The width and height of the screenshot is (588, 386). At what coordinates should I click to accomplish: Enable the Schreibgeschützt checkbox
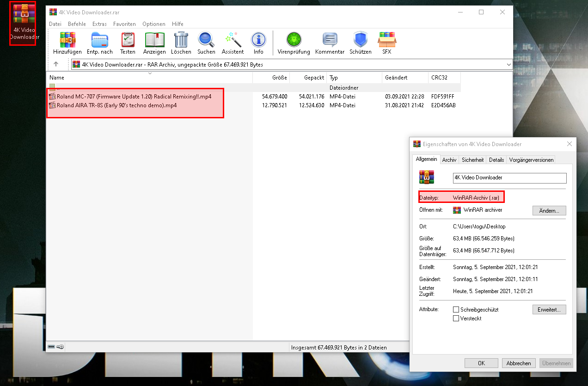[x=456, y=309]
